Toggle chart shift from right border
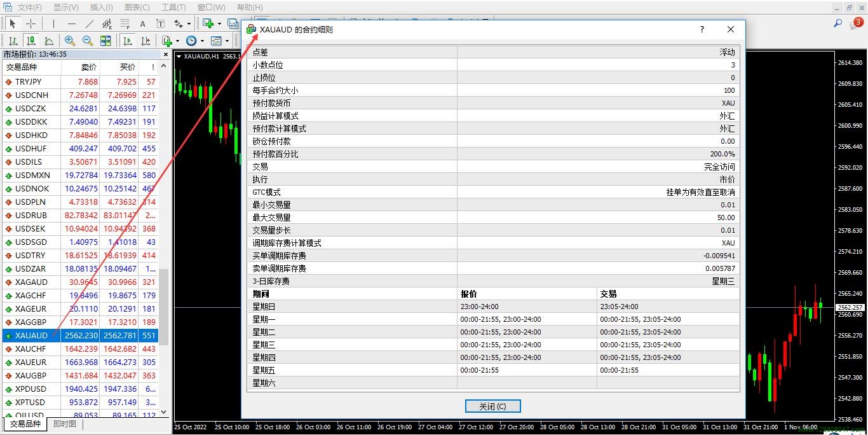868x435 pixels. tap(146, 41)
